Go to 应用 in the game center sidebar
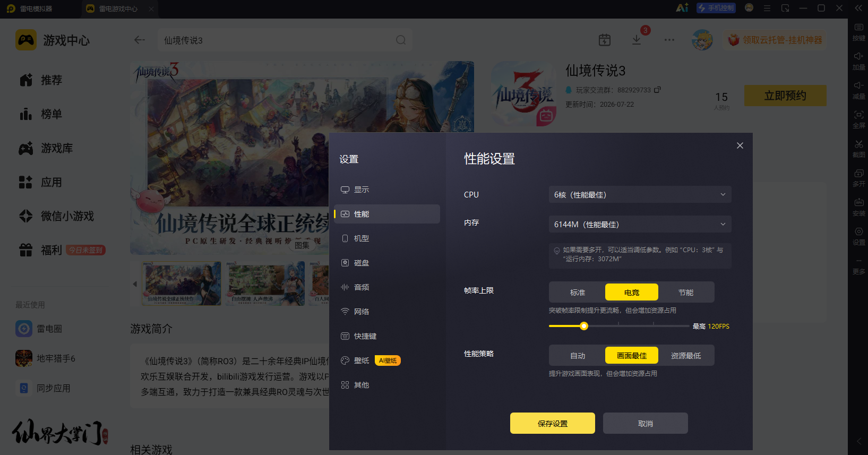This screenshot has height=455, width=868. [41, 182]
